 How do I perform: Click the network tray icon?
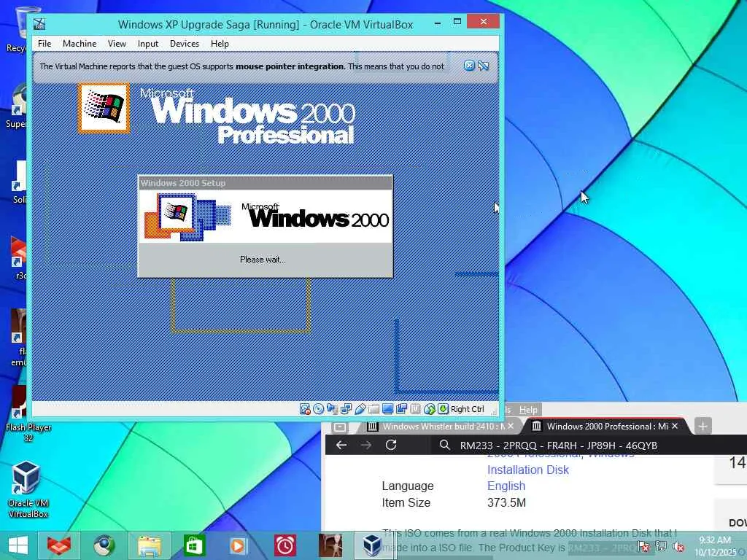pyautogui.click(x=661, y=547)
